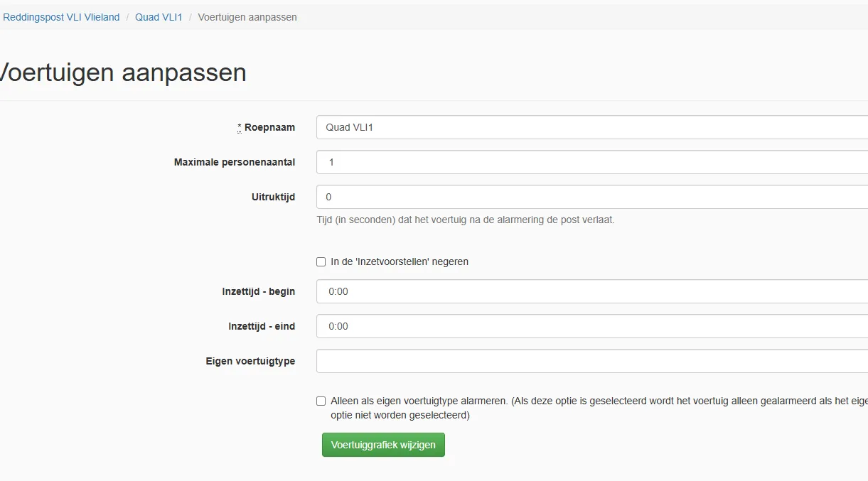Click the Inzettijd - eind label text
Image resolution: width=868 pixels, height=481 pixels.
(x=262, y=326)
